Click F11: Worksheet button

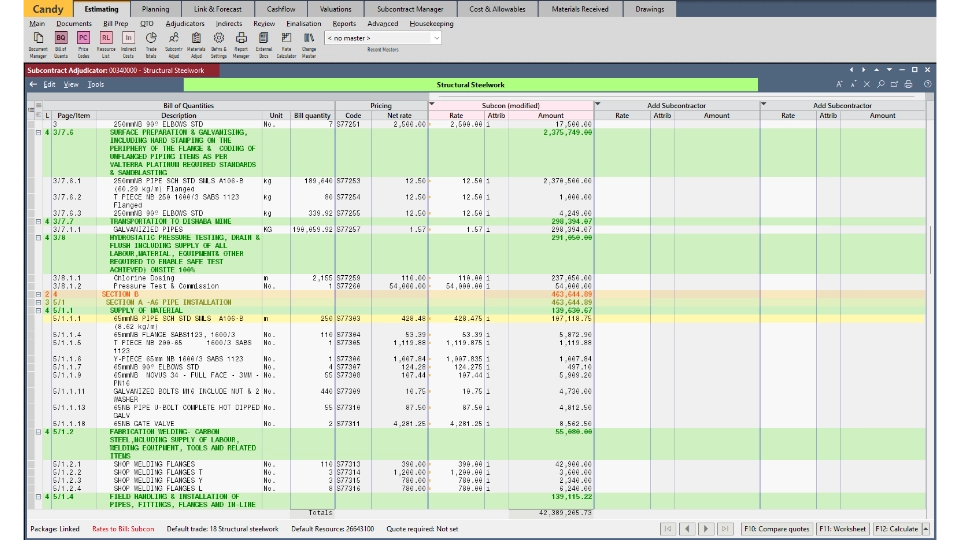[842, 529]
